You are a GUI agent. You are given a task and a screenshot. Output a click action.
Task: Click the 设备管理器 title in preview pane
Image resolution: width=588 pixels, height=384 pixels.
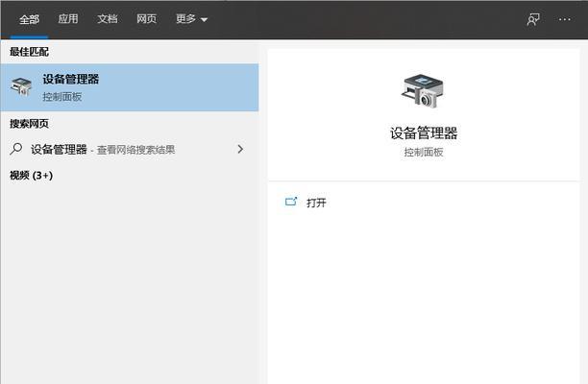pyautogui.click(x=424, y=133)
